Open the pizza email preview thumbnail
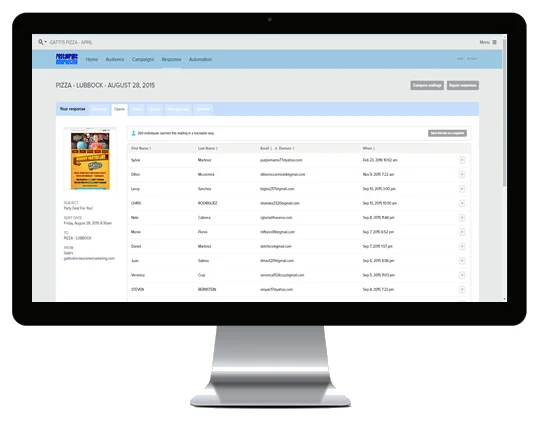 (x=90, y=159)
